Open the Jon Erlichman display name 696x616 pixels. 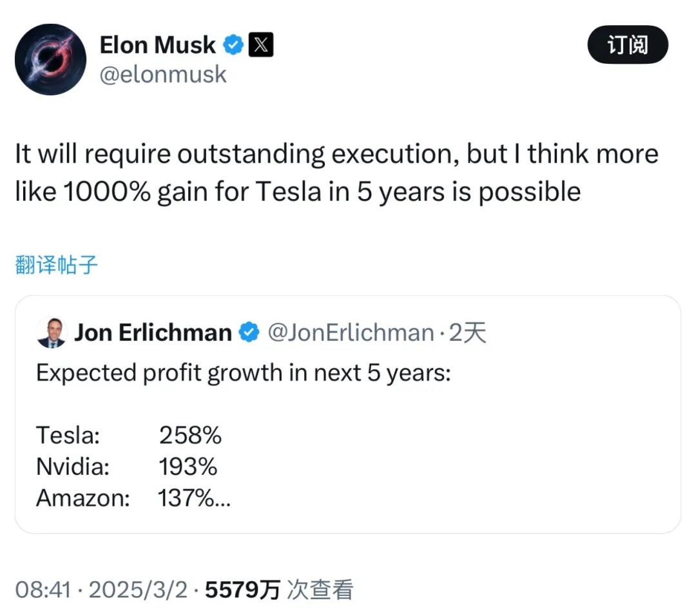(153, 332)
